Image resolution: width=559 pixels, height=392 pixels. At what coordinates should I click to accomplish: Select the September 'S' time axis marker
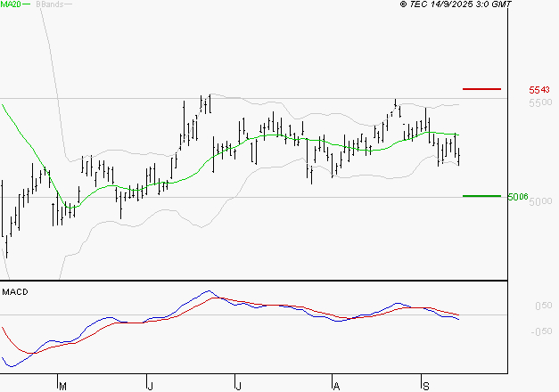pyautogui.click(x=425, y=386)
